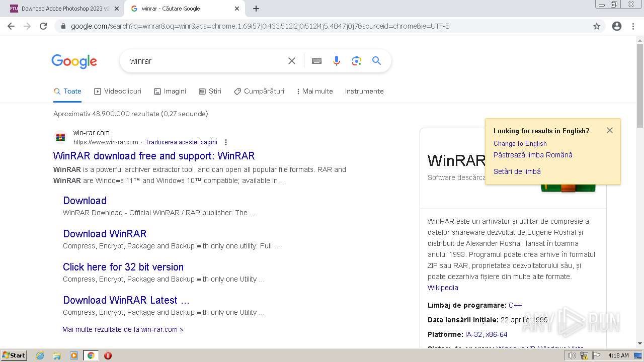
Task: Click the red Opera taskbar icon
Action: (x=108, y=355)
